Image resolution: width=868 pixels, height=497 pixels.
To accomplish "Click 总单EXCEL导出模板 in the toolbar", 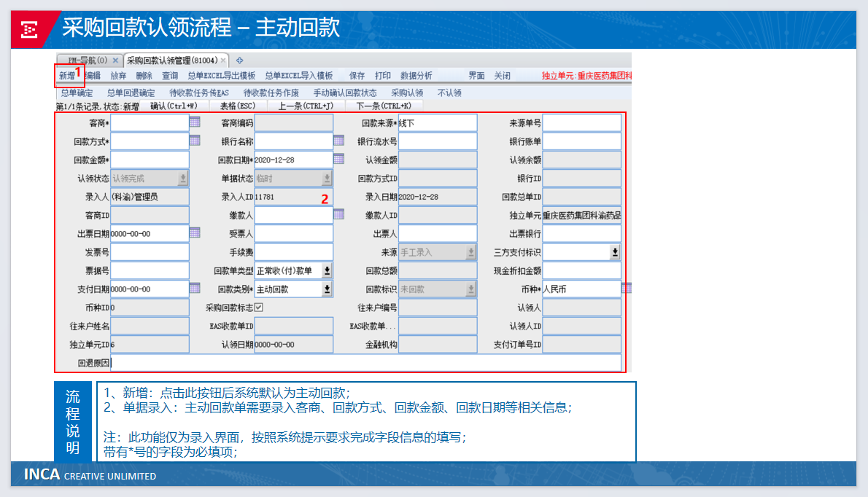I will click(x=222, y=76).
